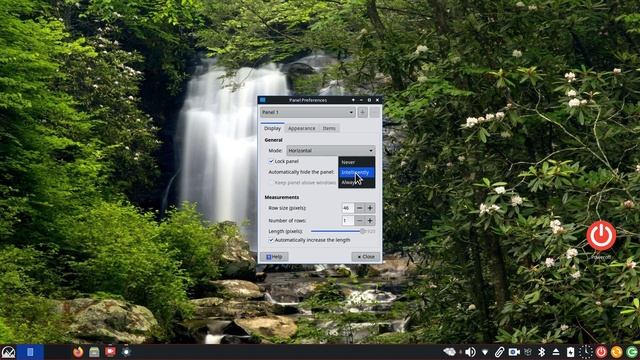Image resolution: width=640 pixels, height=360 pixels.
Task: Remove the panel with minus button
Action: (374, 112)
